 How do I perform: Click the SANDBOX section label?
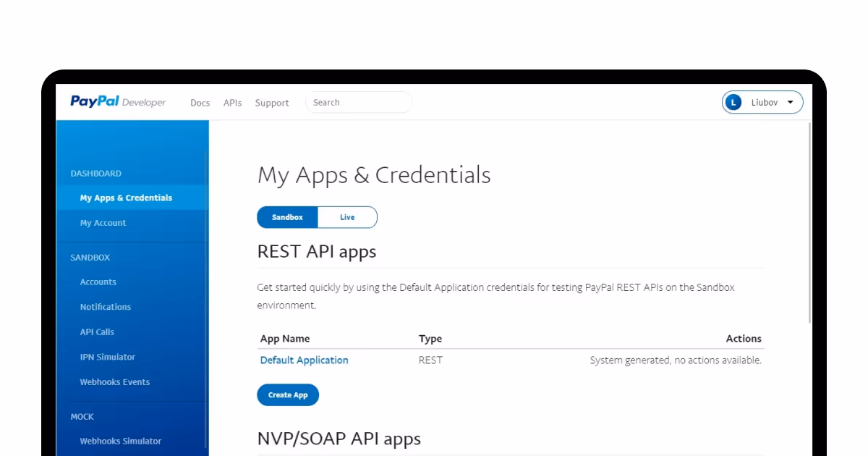pyautogui.click(x=90, y=258)
